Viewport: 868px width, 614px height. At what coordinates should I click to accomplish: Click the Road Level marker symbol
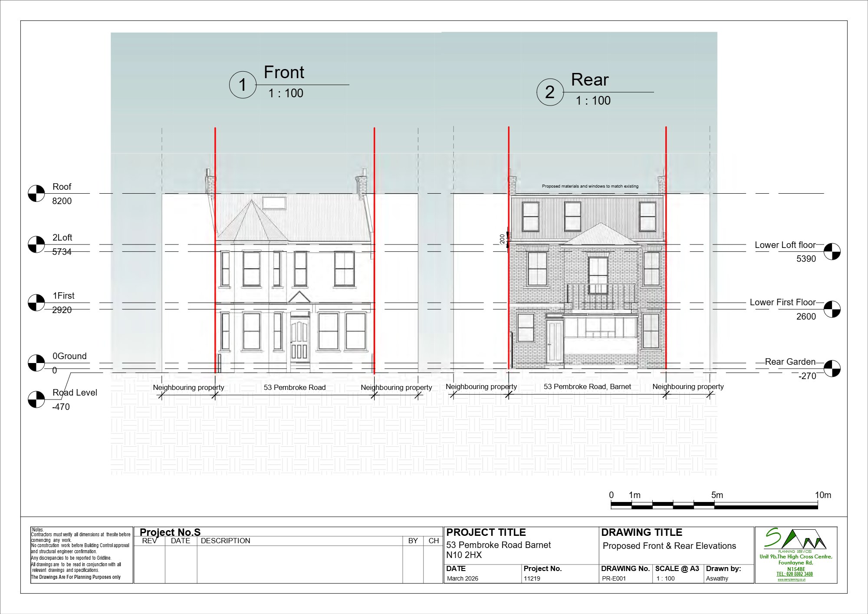[36, 399]
